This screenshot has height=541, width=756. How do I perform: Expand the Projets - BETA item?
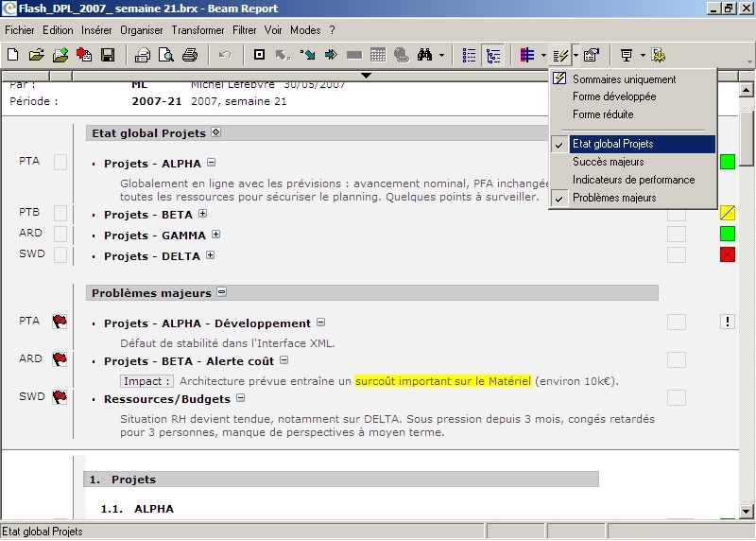[203, 214]
